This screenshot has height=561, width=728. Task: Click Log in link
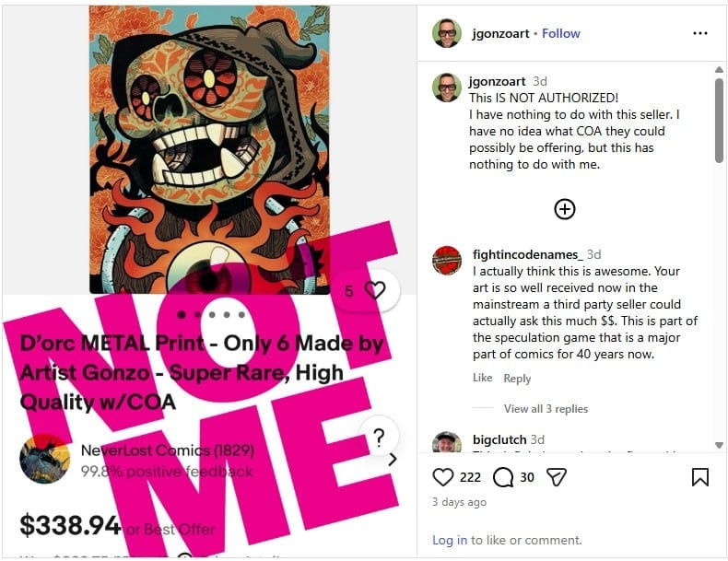click(x=450, y=540)
